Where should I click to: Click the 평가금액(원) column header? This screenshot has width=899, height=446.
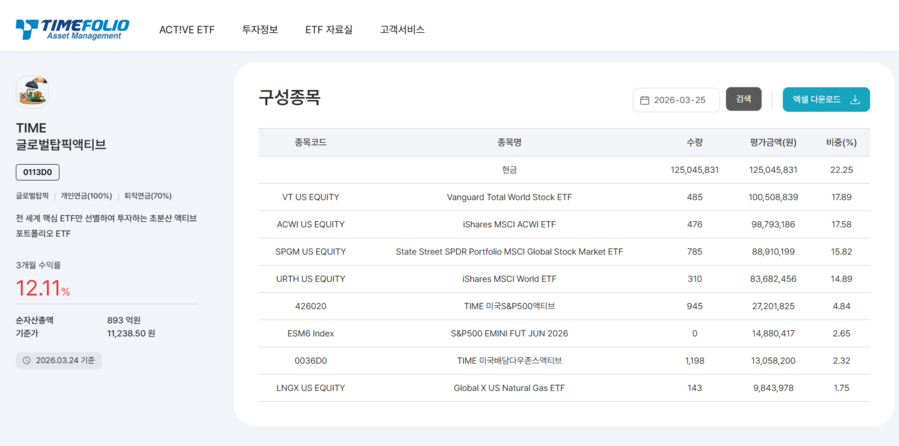tap(772, 143)
